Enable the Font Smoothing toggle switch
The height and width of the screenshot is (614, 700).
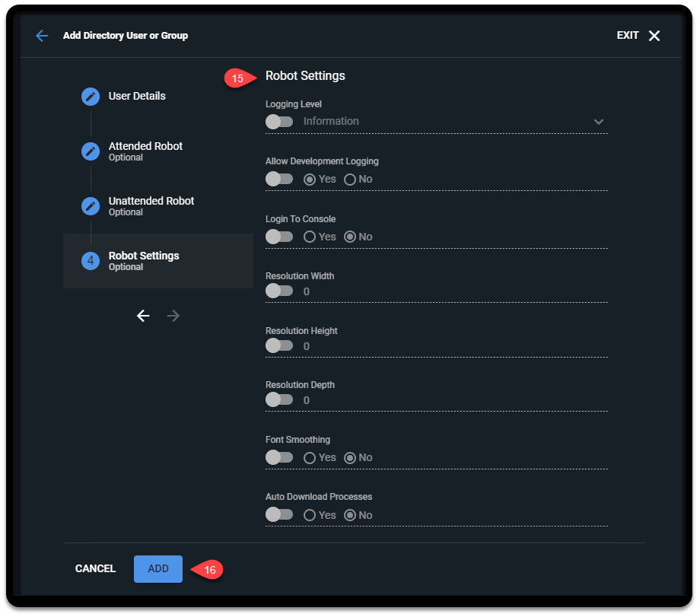click(278, 457)
